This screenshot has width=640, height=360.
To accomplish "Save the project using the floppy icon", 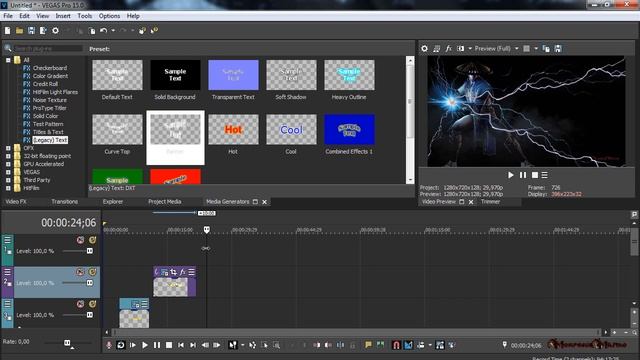I will click(x=31, y=31).
